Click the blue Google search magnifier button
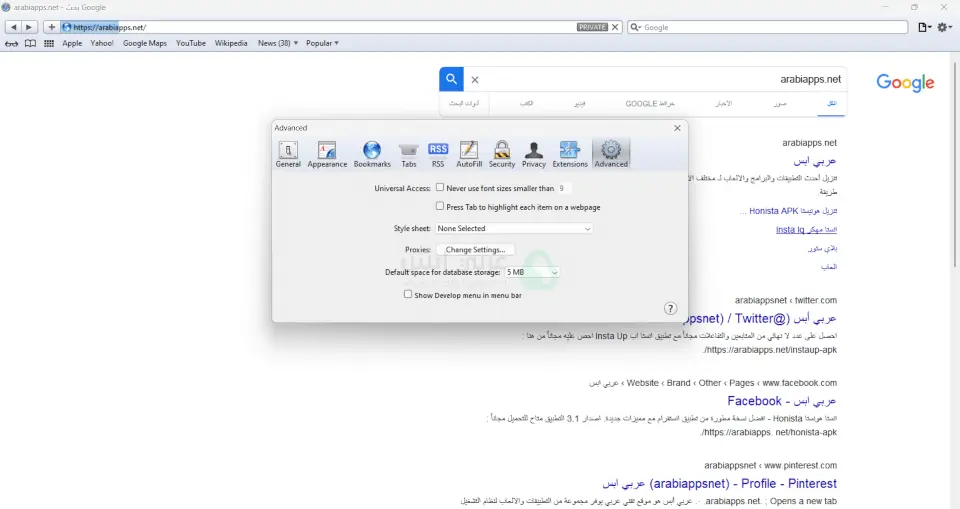Image resolution: width=960 pixels, height=509 pixels. click(x=451, y=79)
